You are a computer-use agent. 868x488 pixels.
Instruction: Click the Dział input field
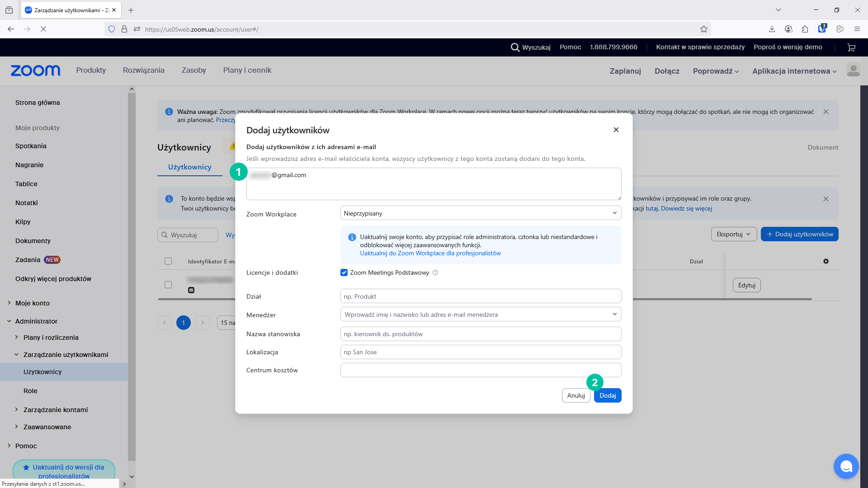click(481, 296)
